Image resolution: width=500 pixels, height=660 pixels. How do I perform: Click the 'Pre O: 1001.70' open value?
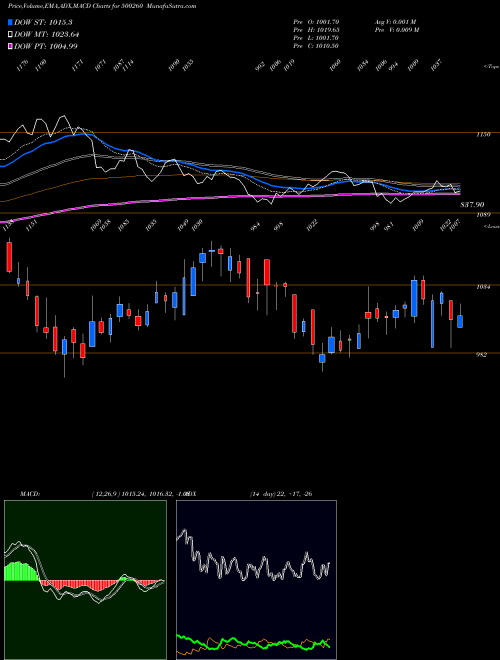316,22
